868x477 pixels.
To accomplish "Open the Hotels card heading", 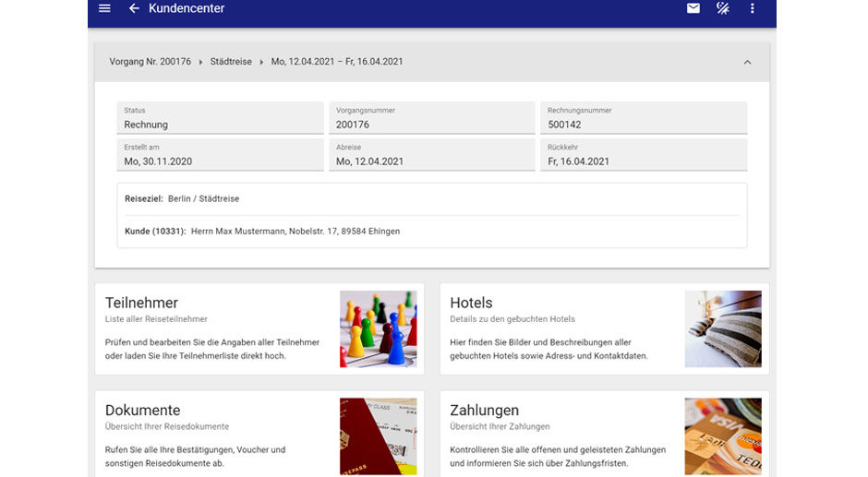I will coord(471,303).
